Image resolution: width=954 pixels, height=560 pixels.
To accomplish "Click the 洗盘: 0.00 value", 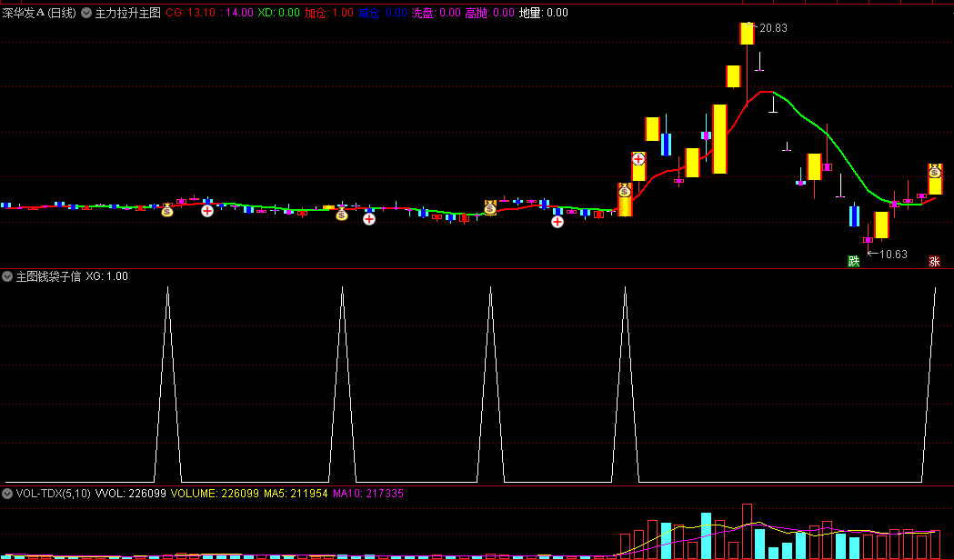I will point(437,13).
